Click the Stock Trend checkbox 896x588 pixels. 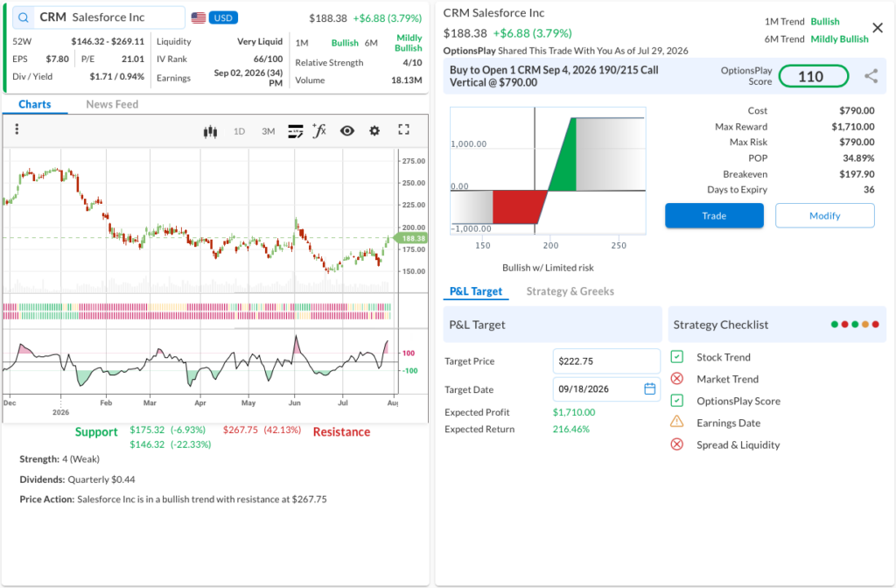[676, 357]
